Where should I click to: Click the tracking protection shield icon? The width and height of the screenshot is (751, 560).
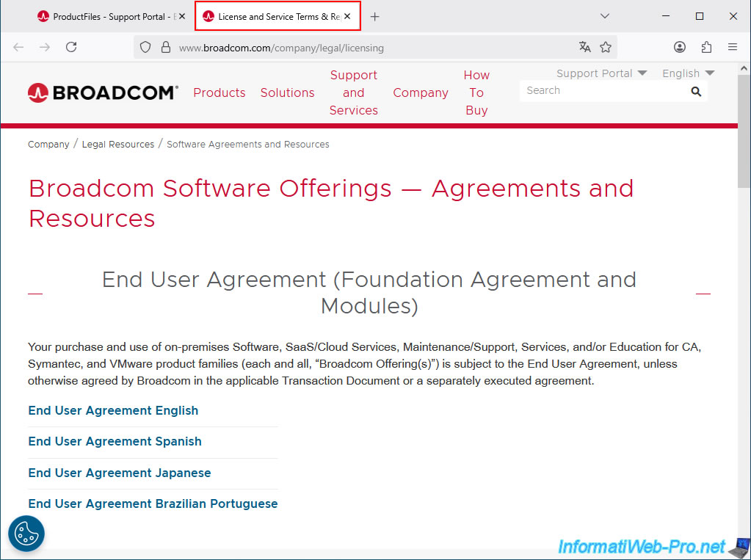145,47
